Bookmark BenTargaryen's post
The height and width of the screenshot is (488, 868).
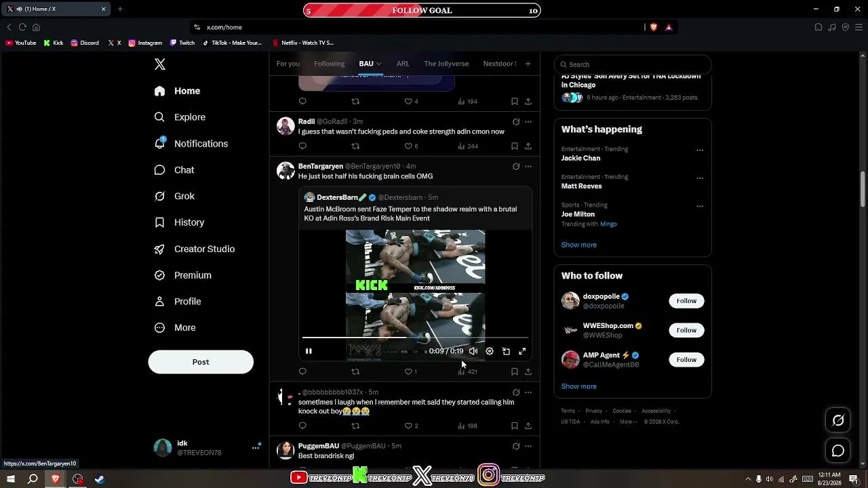tap(515, 371)
